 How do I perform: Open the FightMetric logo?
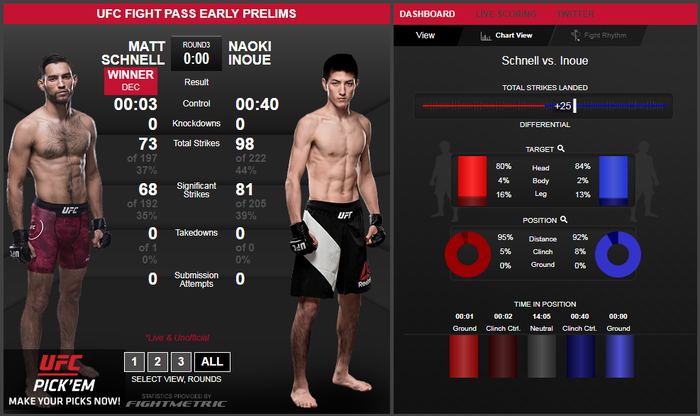(176, 404)
